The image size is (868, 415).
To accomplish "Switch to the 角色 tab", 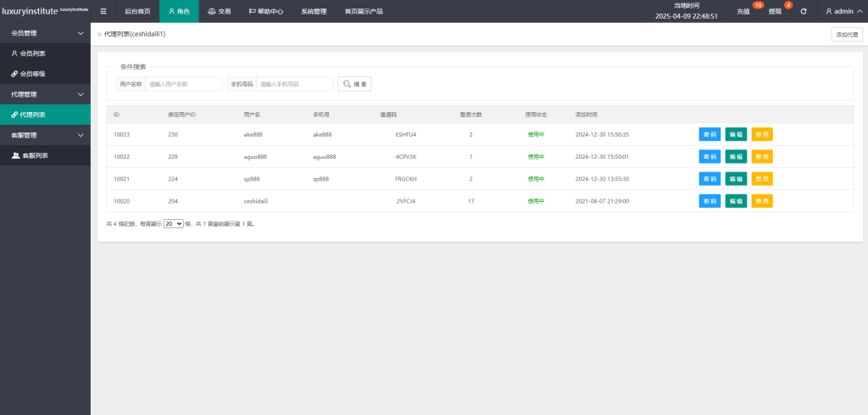I will 179,11.
